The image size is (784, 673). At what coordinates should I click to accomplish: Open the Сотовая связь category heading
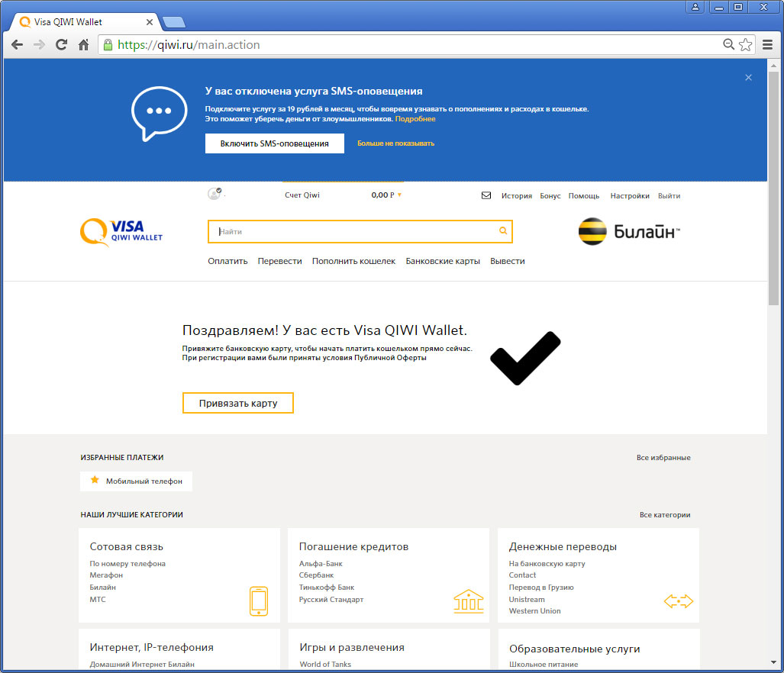click(127, 546)
